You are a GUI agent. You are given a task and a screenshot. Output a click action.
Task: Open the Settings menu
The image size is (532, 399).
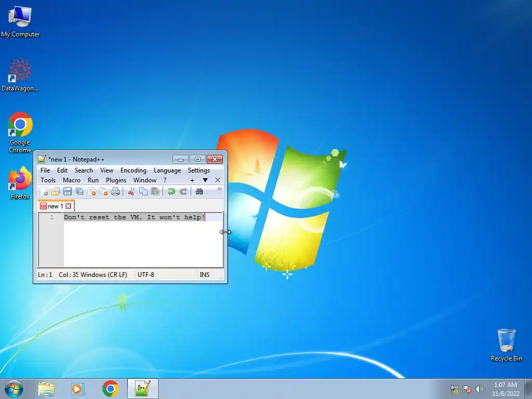(x=199, y=170)
